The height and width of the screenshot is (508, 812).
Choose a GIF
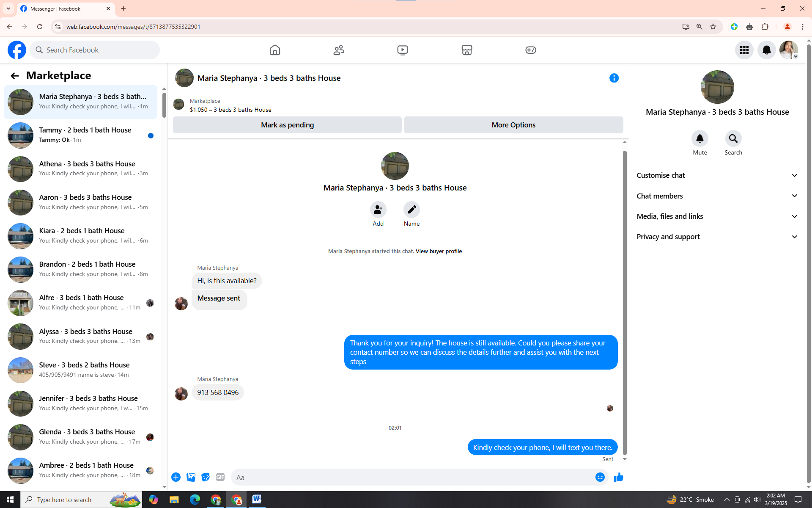[220, 477]
